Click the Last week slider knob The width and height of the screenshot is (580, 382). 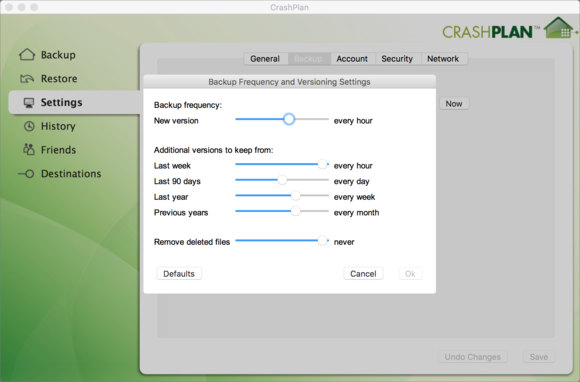pos(323,164)
